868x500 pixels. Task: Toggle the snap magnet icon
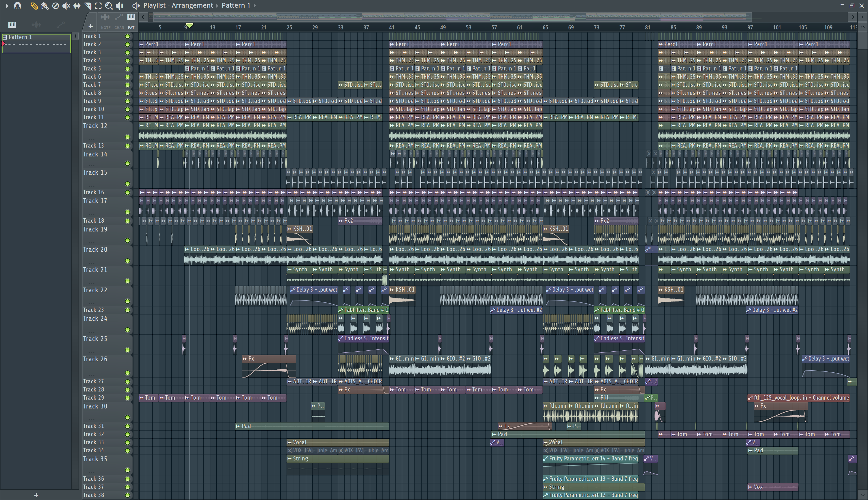click(x=18, y=6)
